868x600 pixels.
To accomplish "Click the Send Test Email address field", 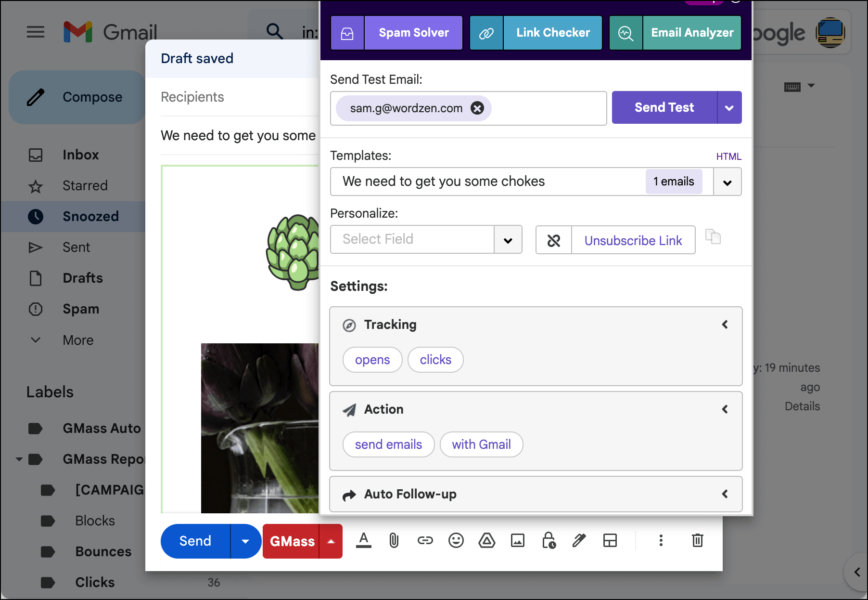I will coord(469,108).
